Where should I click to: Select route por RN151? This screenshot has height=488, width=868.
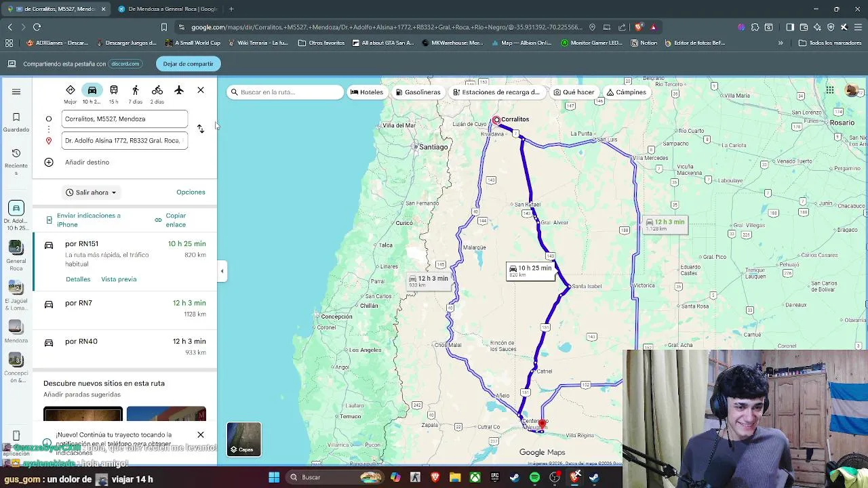125,262
